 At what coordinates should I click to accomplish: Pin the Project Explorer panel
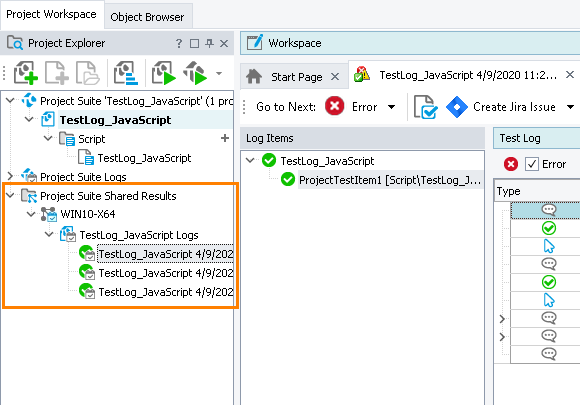click(209, 44)
